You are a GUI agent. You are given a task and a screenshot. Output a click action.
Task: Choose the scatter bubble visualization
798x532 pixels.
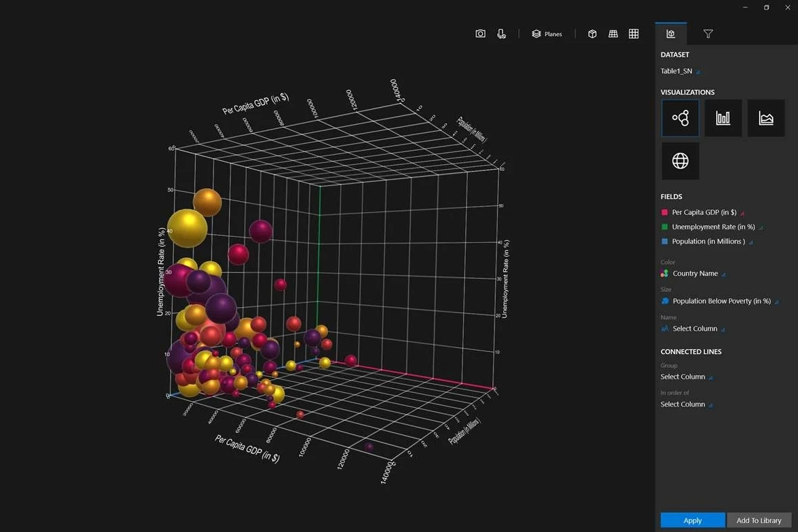click(x=680, y=118)
